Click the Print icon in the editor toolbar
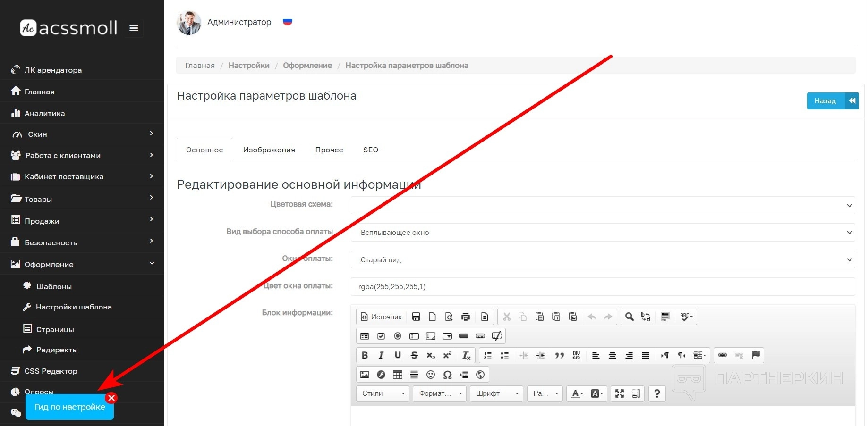The height and width of the screenshot is (426, 868). click(466, 317)
